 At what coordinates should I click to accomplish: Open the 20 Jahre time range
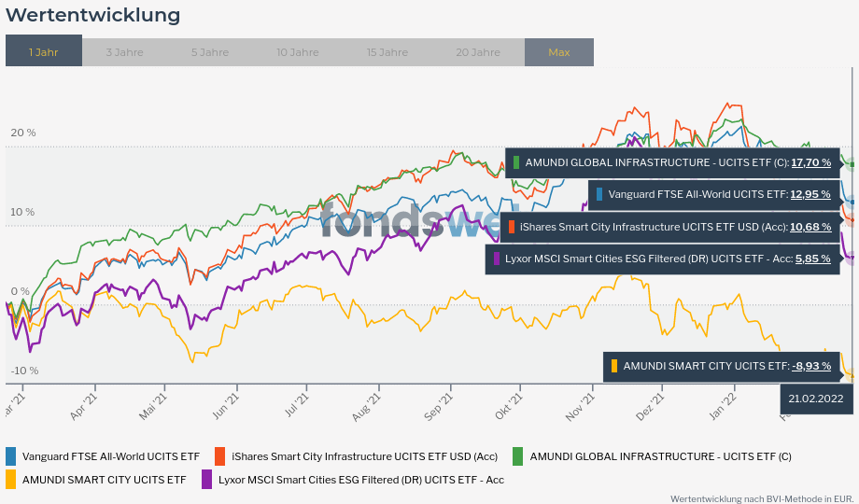coord(478,52)
